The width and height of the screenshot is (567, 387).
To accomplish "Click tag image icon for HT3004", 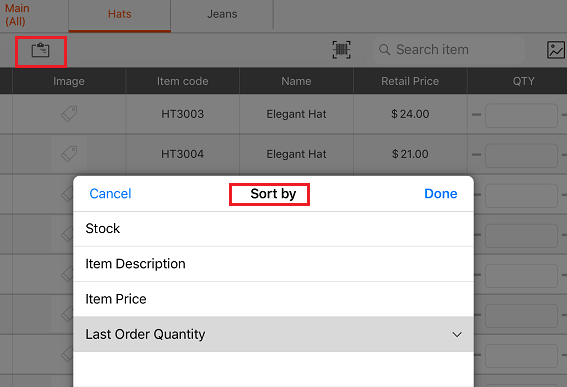I will 69,154.
